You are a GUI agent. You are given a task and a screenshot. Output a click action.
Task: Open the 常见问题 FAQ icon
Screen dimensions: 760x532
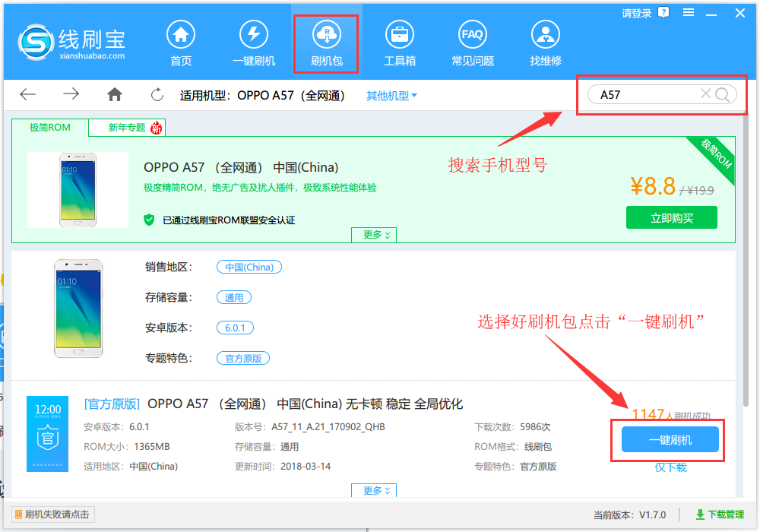472,33
